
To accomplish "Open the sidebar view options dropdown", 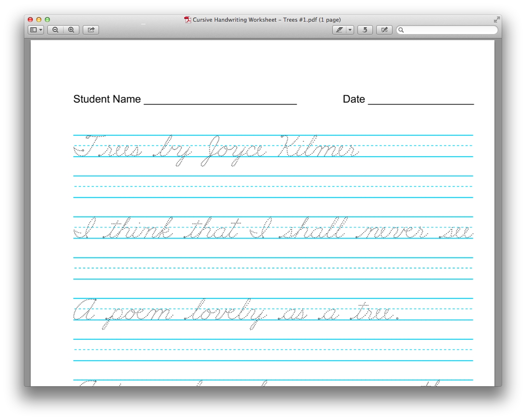I will tap(41, 30).
